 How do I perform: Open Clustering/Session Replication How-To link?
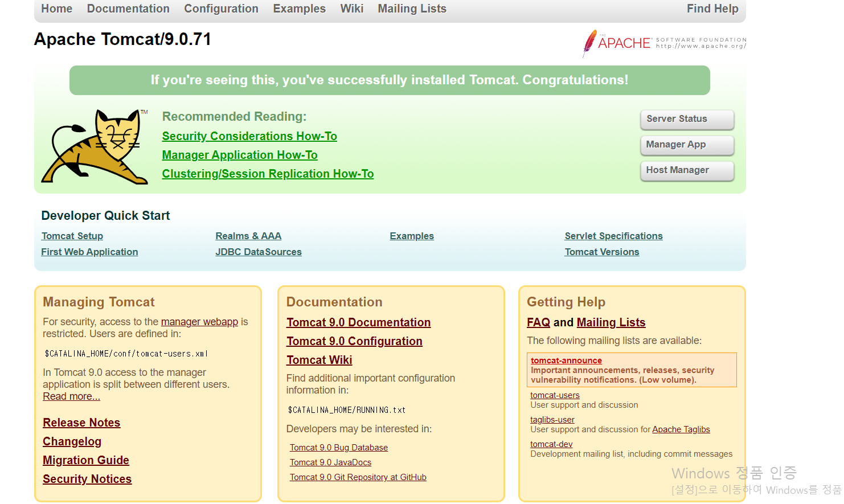pyautogui.click(x=268, y=174)
